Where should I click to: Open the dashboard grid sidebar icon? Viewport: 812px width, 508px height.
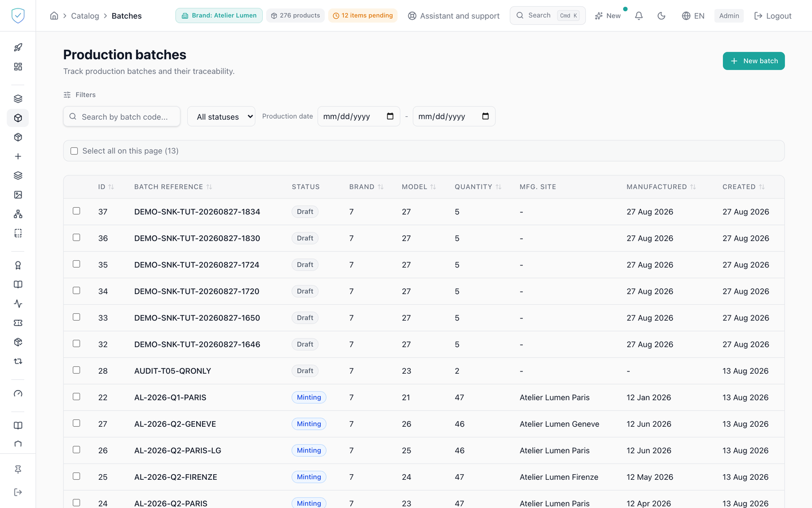coord(18,67)
